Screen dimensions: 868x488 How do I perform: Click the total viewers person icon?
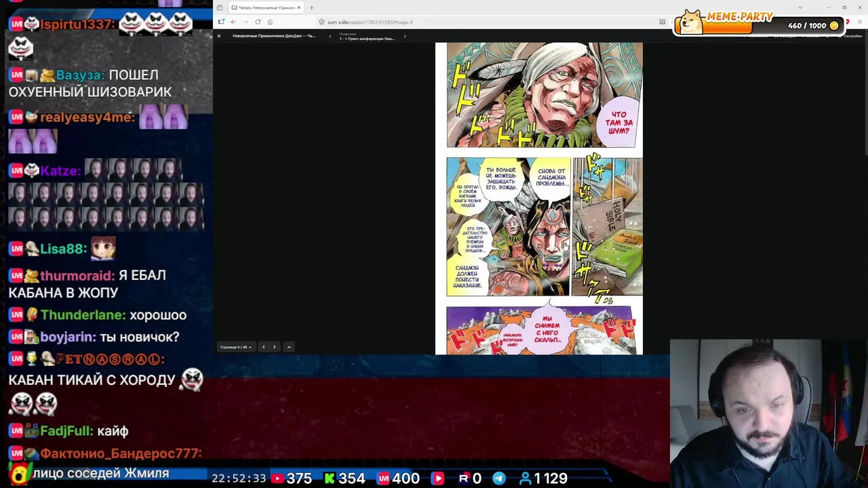[525, 479]
